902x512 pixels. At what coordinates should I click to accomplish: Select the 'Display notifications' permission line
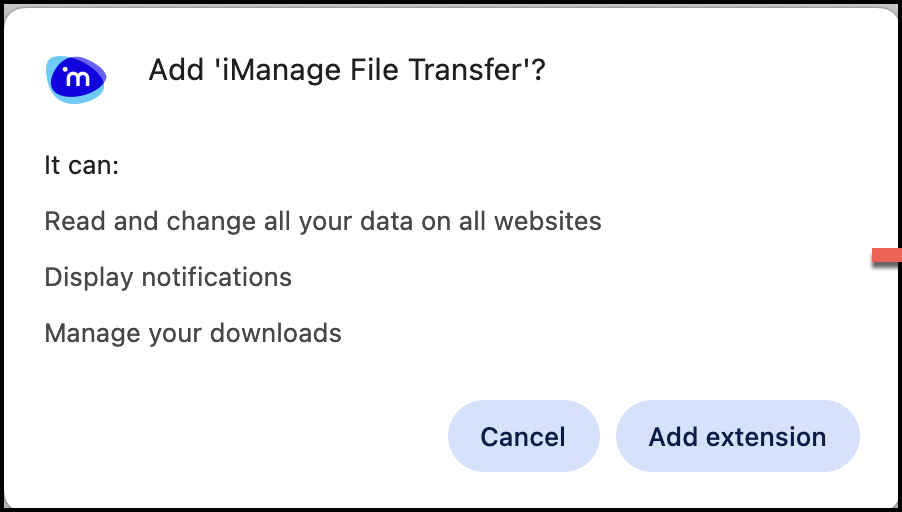pyautogui.click(x=168, y=277)
